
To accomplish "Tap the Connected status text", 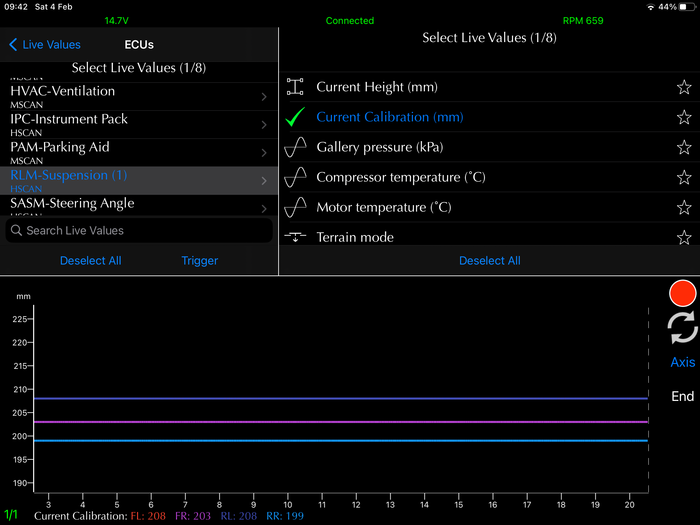I will click(x=350, y=21).
